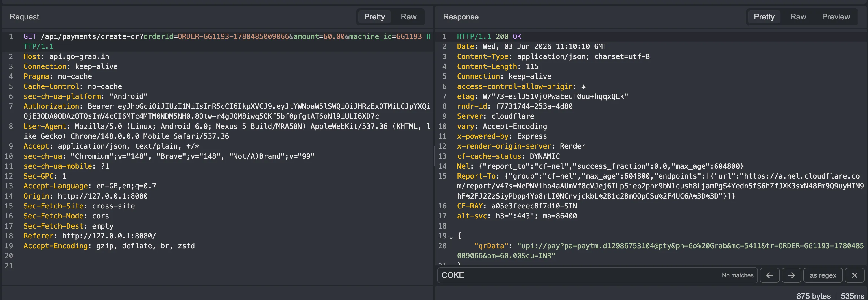The width and height of the screenshot is (868, 300).
Task: Toggle the 'as regex' search option
Action: (x=823, y=275)
